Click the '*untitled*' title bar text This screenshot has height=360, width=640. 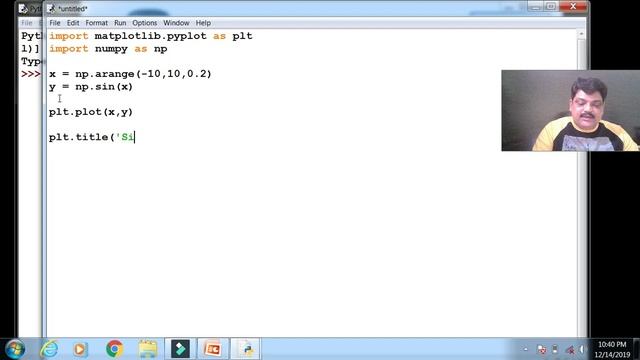[73, 9]
